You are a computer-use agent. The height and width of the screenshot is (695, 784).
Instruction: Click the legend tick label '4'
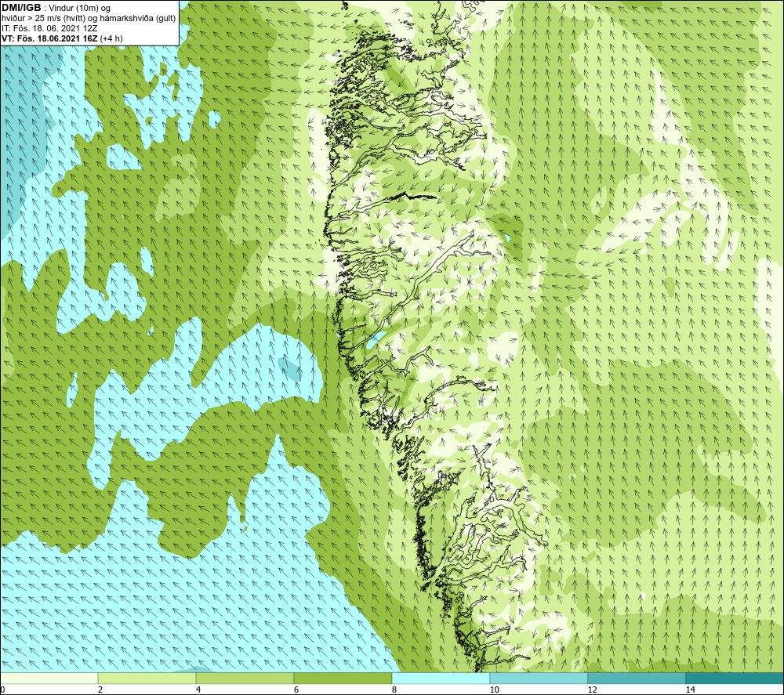tap(198, 690)
